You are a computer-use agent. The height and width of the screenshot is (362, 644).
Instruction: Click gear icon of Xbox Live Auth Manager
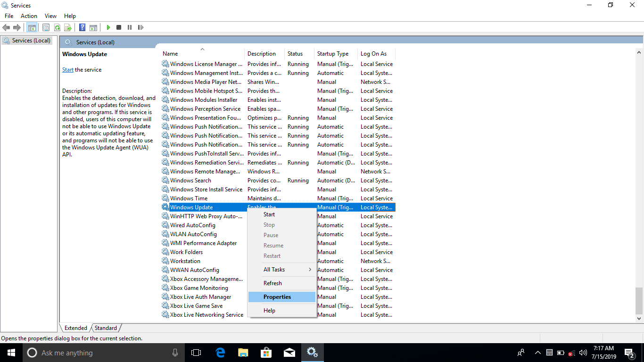click(165, 297)
